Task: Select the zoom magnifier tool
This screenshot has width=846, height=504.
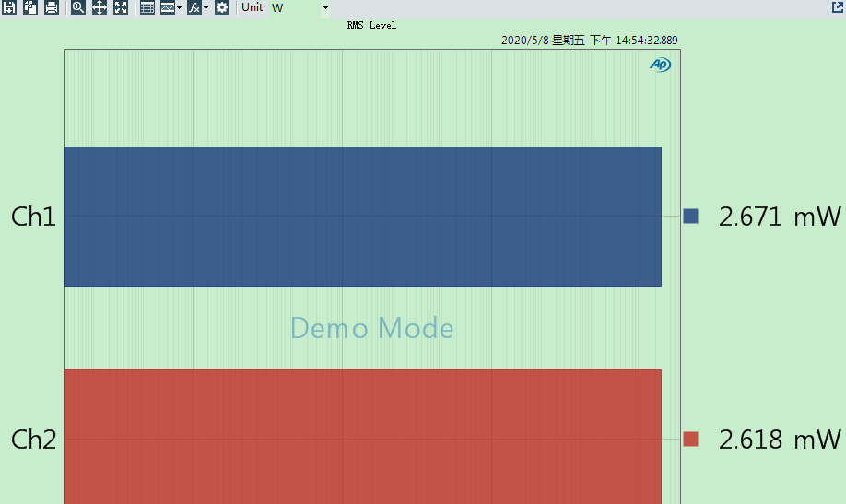Action: pos(78,7)
